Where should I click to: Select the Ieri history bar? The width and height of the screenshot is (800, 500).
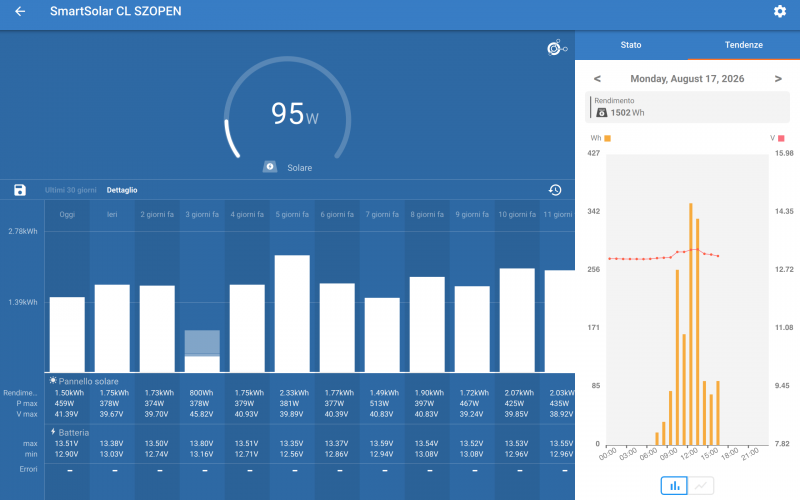coord(112,328)
